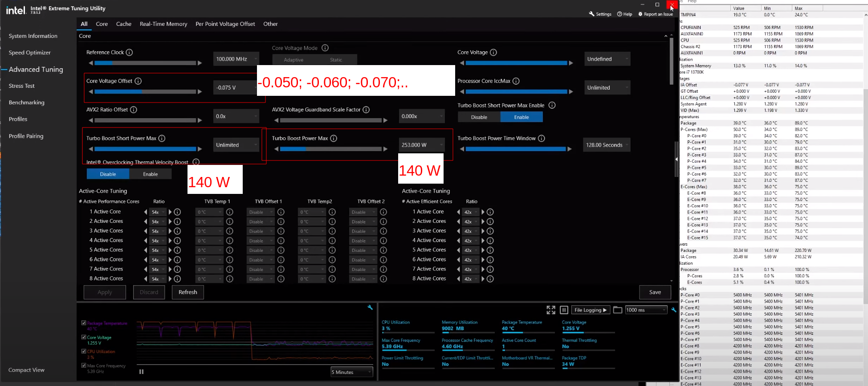Toggle CPU Utilization graph checkbox
The height and width of the screenshot is (386, 868).
point(84,351)
